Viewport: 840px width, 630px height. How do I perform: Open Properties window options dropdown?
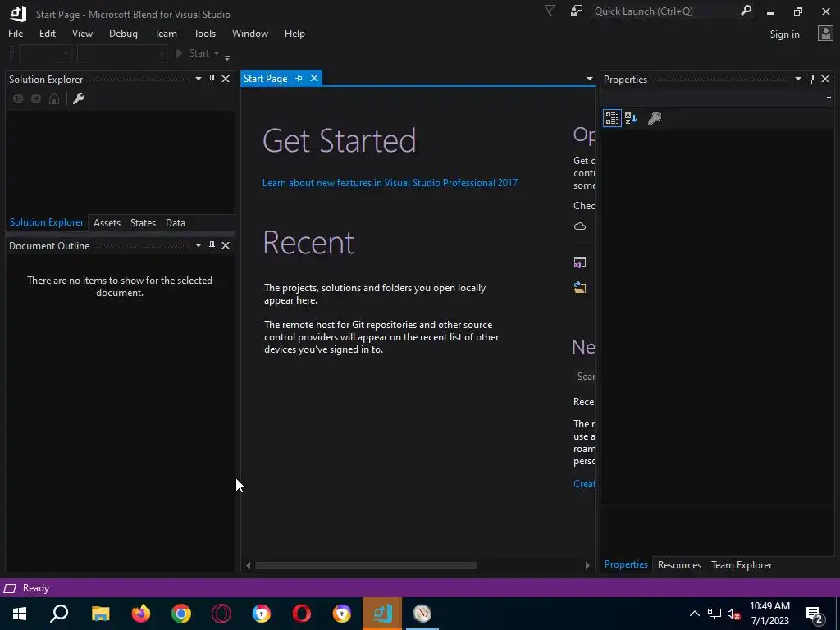(x=797, y=80)
